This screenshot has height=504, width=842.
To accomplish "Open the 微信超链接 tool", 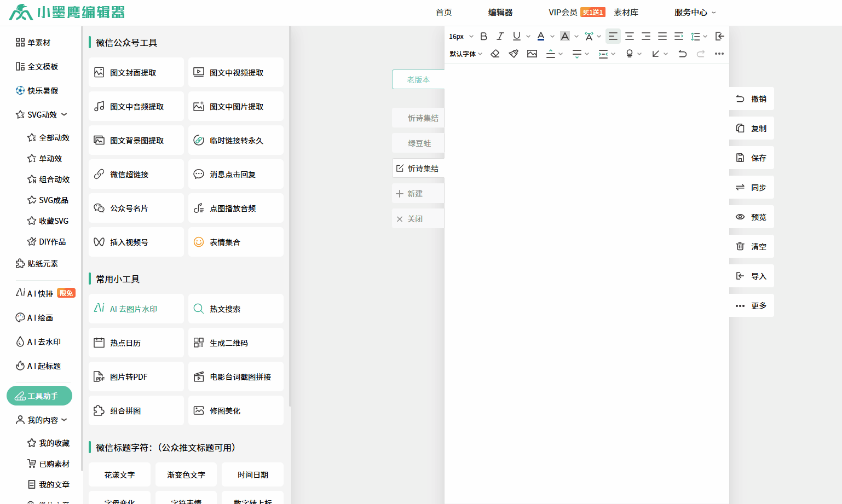I will pos(136,174).
